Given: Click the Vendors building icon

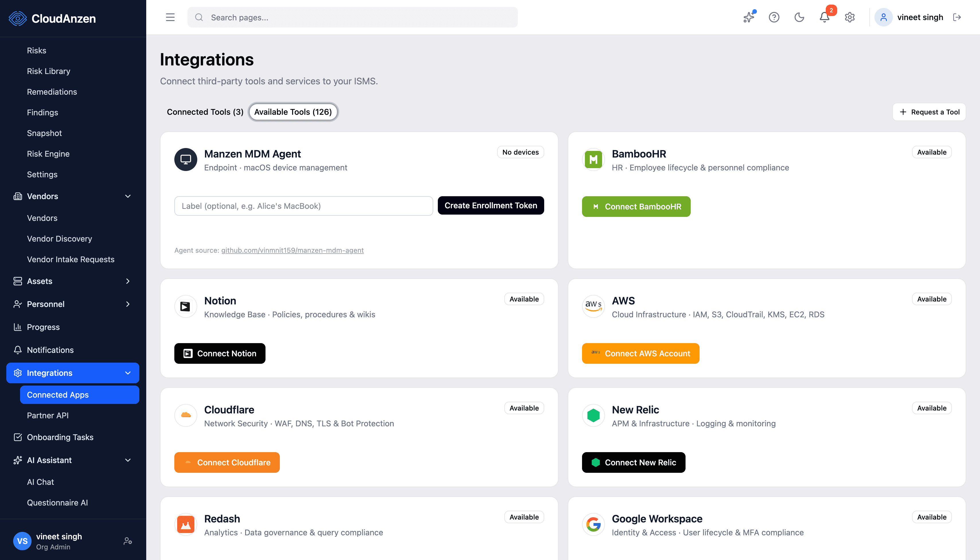Looking at the screenshot, I should [18, 196].
